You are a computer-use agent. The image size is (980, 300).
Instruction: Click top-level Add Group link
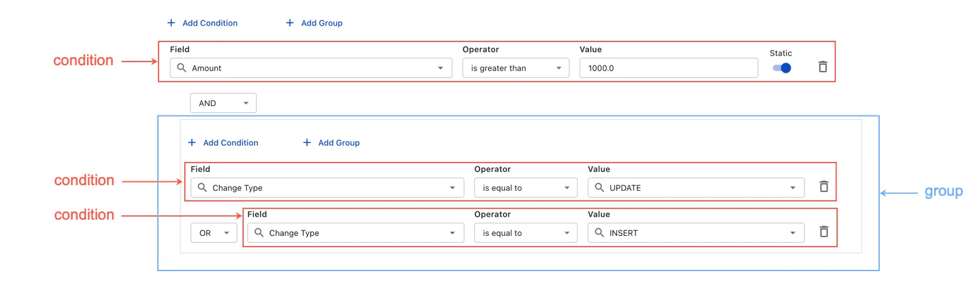coord(322,23)
